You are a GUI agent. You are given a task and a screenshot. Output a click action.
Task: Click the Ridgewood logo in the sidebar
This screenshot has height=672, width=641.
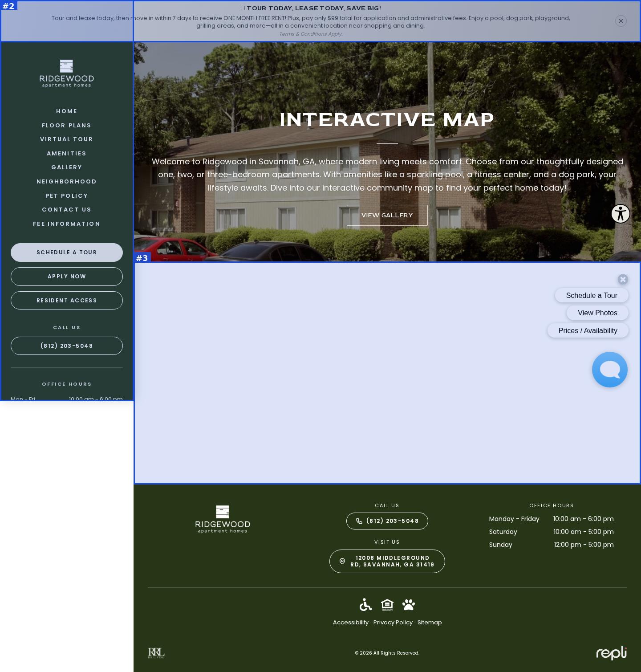pyautogui.click(x=67, y=73)
